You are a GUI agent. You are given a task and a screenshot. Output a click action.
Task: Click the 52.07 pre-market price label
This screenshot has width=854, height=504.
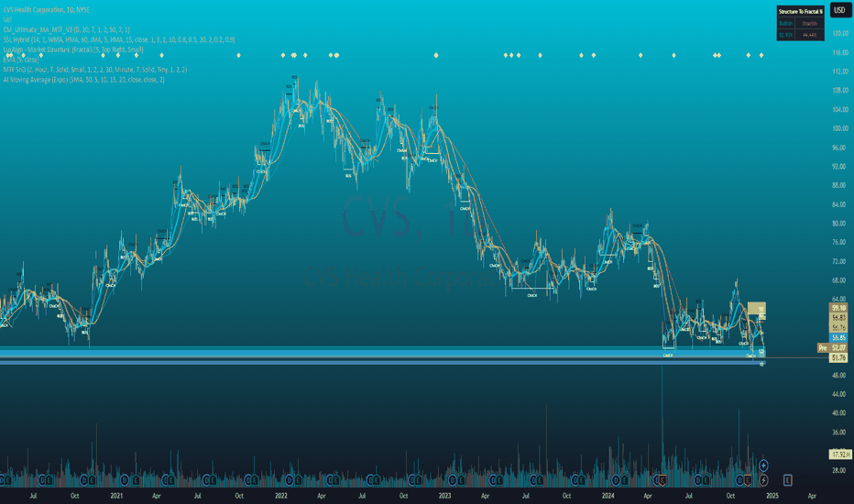tap(838, 347)
